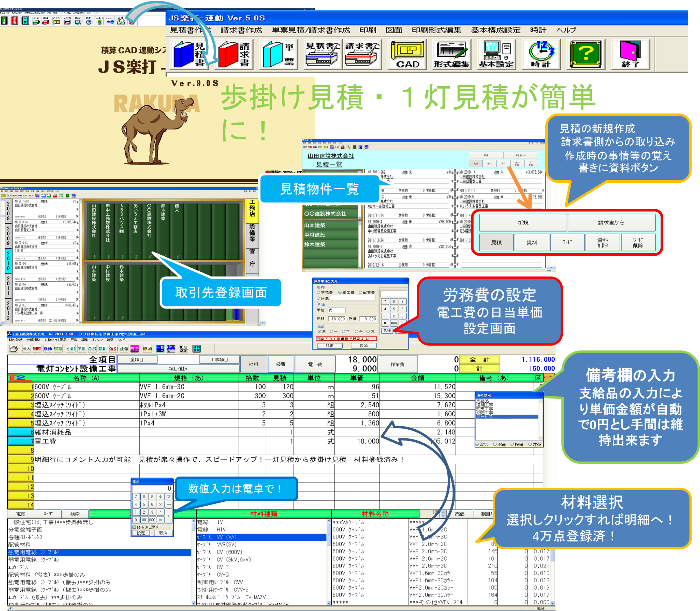Click the 原価 9,000 cost field
This screenshot has height=611, width=700.
[368, 319]
